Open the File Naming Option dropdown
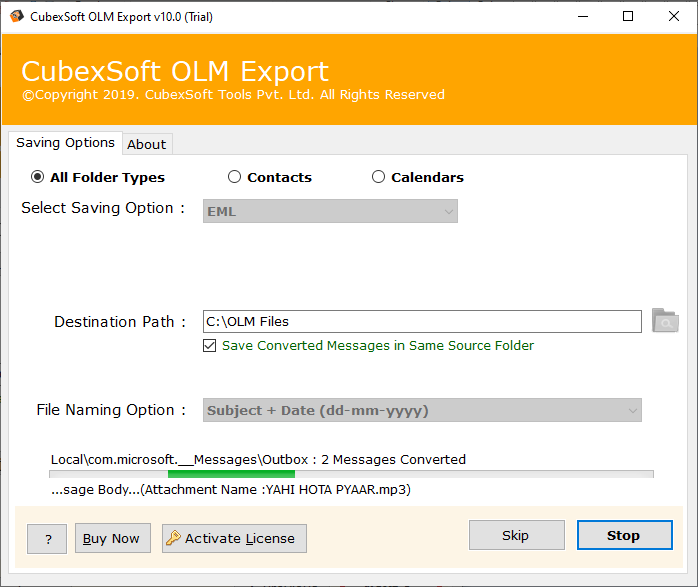This screenshot has height=587, width=698. tap(422, 410)
